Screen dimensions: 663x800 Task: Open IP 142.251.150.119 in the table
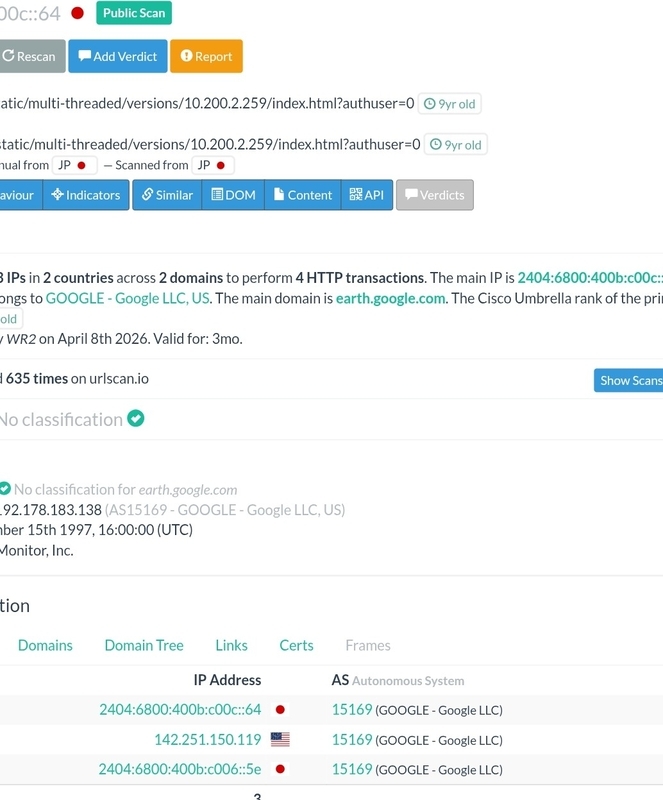click(208, 739)
